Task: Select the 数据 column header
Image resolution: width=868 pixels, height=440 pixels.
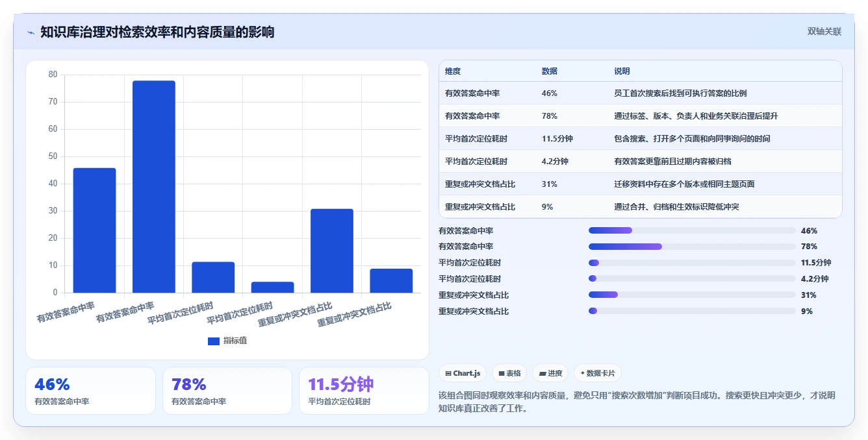Action: tap(549, 71)
